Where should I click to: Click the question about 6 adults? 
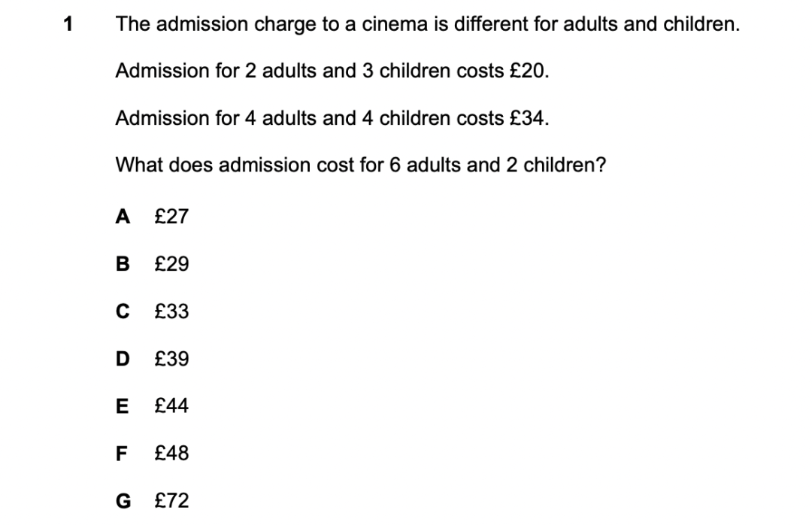click(x=360, y=165)
